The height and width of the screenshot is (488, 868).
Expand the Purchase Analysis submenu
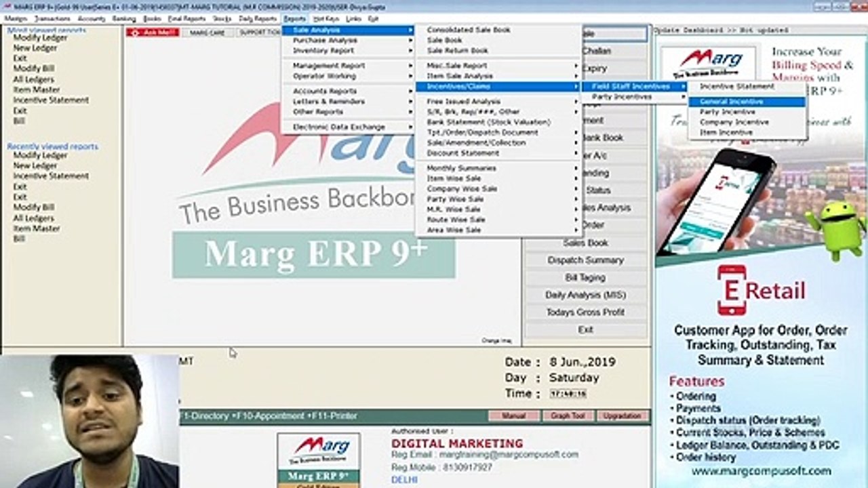tap(349, 41)
